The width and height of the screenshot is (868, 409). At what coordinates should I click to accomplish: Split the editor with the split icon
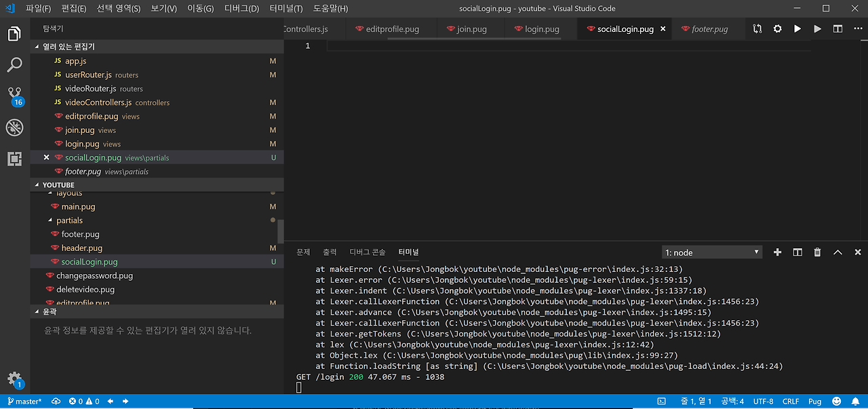coord(838,29)
